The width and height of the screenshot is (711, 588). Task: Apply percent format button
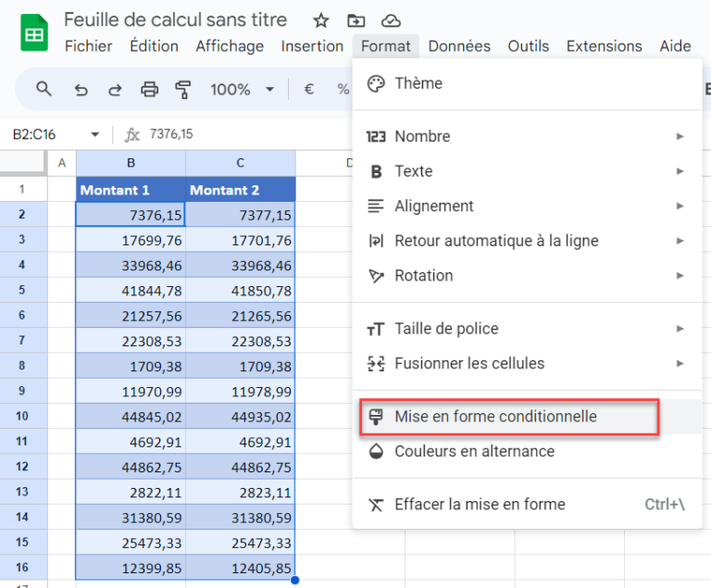click(x=343, y=89)
